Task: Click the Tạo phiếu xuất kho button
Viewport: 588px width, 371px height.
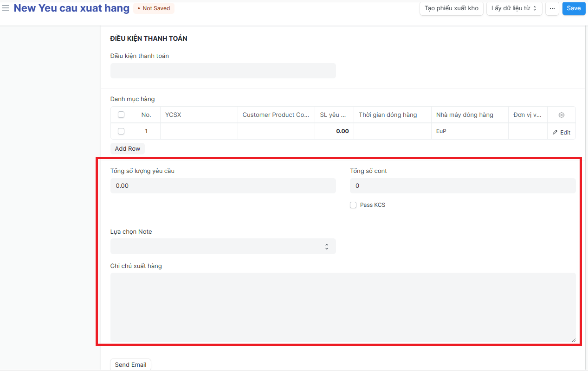Action: click(451, 8)
